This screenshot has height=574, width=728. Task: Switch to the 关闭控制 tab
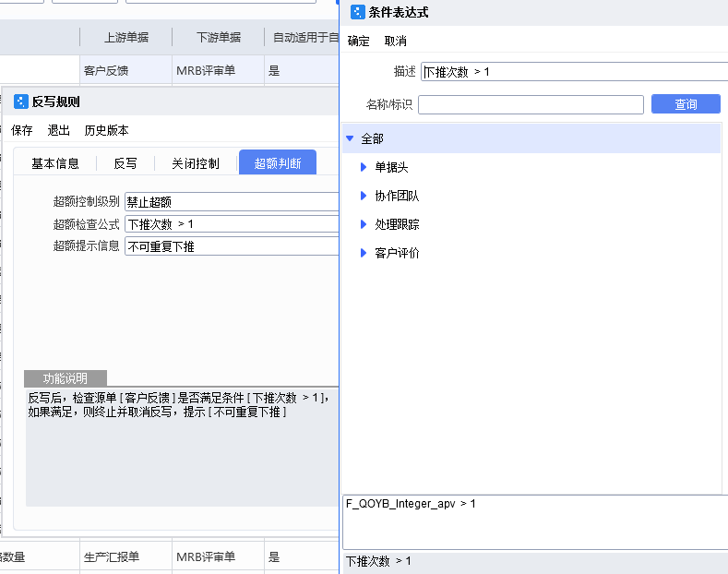(x=196, y=163)
